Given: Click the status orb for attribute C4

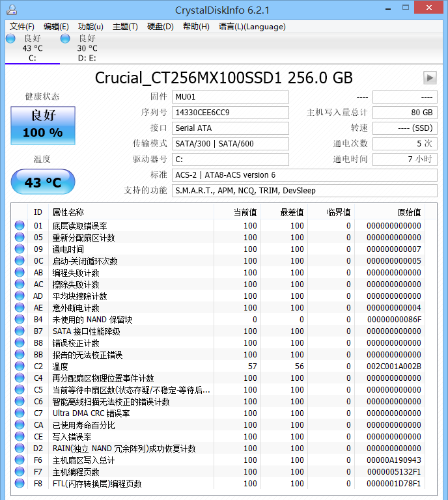Looking at the screenshot, I should (x=20, y=378).
